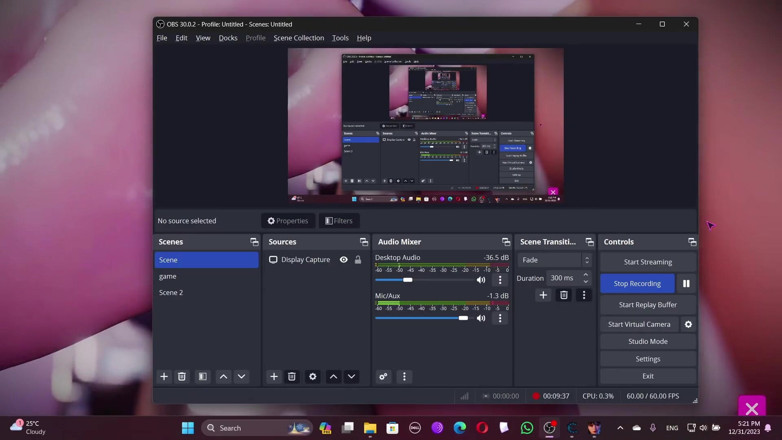Add a scene transition with plus icon
Viewport: 782px width, 440px height.
point(543,295)
